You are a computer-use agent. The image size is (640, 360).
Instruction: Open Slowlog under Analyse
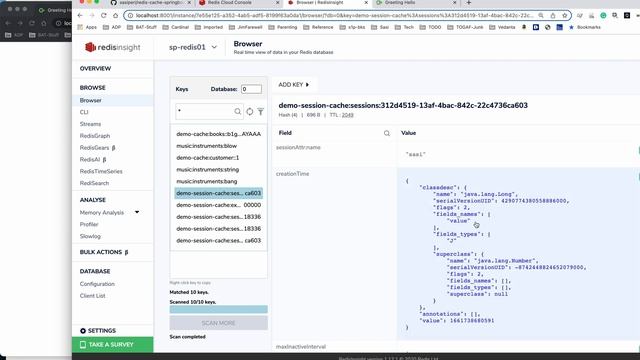point(90,236)
